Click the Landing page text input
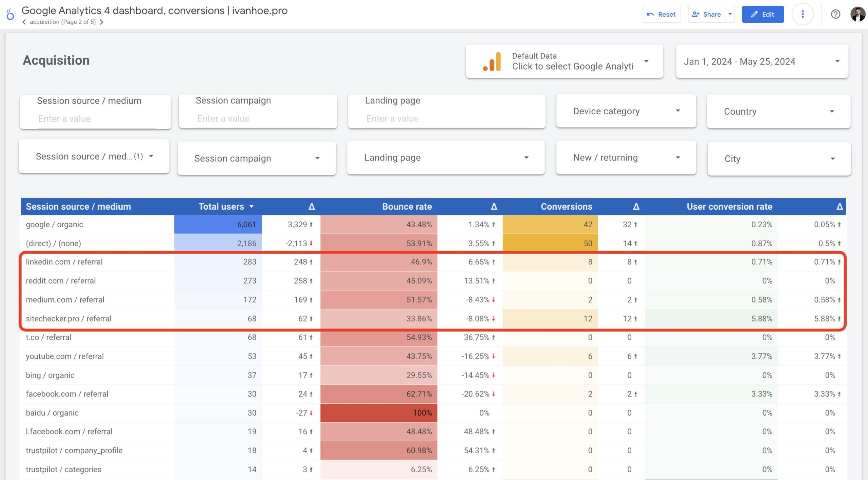The height and width of the screenshot is (480, 868). (448, 118)
